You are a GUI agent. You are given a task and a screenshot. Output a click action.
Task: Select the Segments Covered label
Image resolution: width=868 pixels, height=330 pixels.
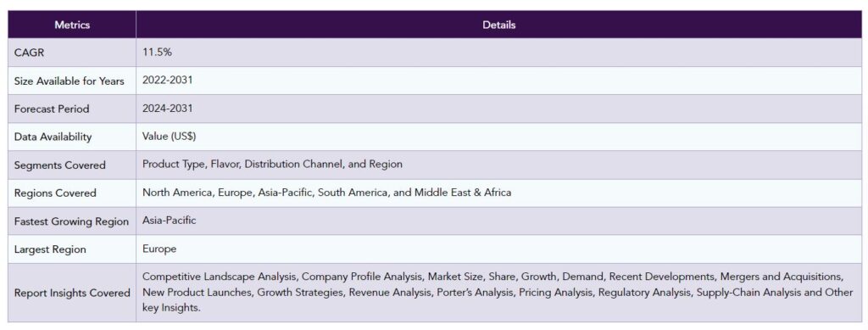[60, 165]
